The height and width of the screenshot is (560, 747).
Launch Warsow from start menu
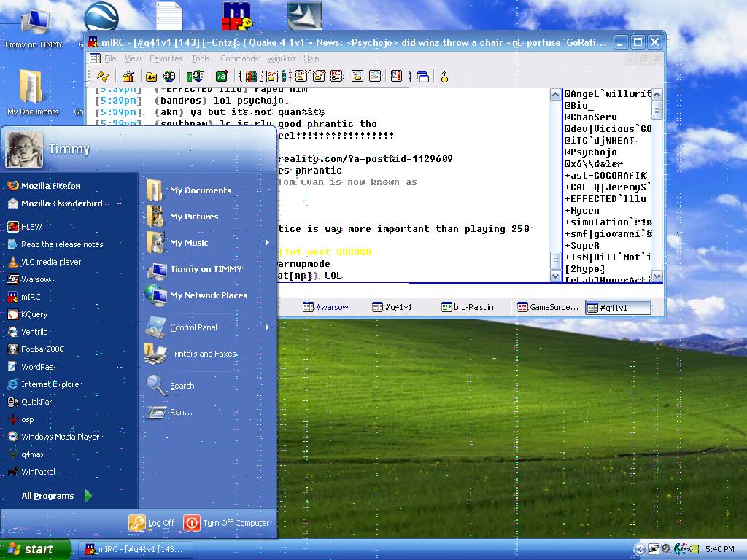tap(28, 279)
